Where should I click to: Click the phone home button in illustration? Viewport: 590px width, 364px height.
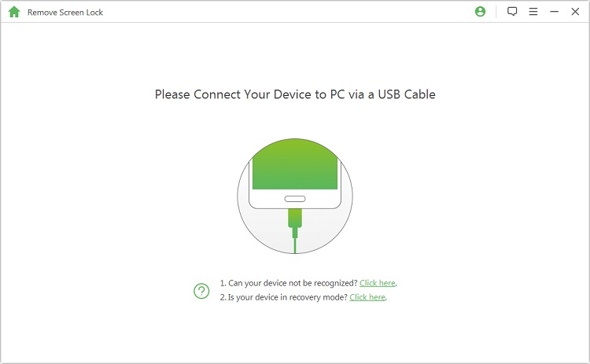[x=295, y=198]
